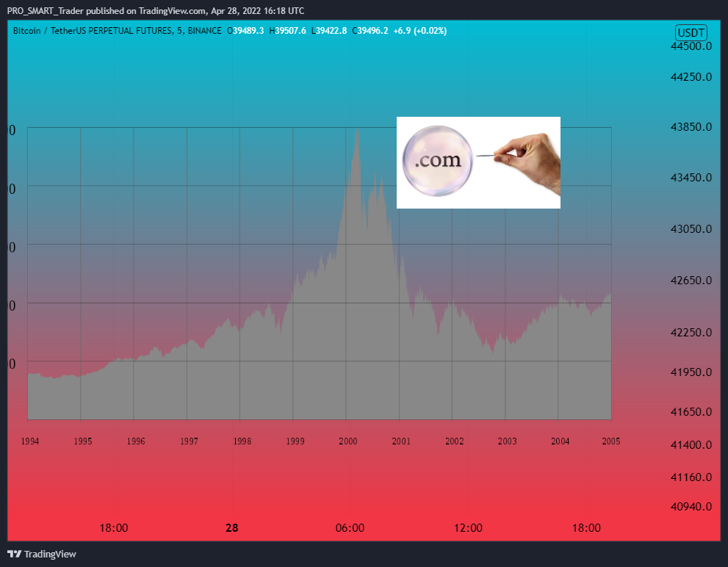
Task: Click the 43850.0 price axis label
Action: [x=691, y=127]
